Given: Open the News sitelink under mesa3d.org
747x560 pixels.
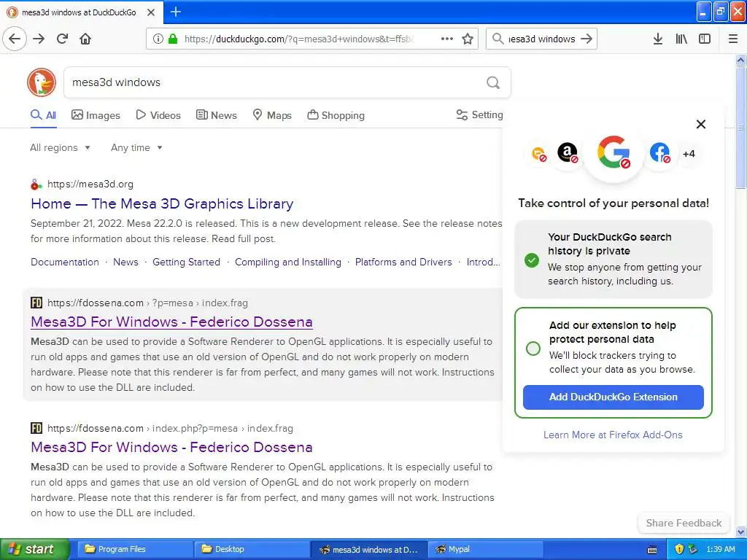Looking at the screenshot, I should [125, 262].
